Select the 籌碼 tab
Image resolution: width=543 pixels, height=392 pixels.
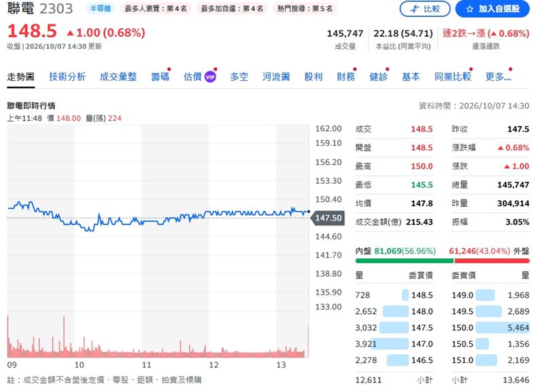point(160,77)
